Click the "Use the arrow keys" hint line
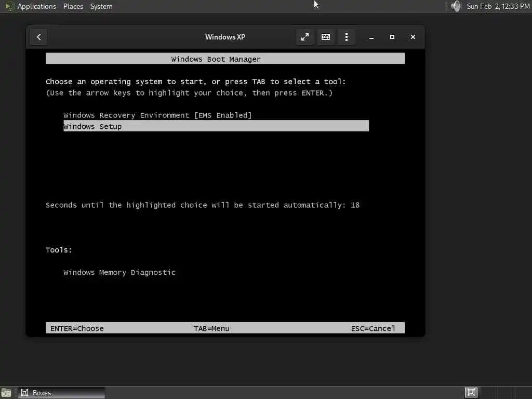Image resolution: width=532 pixels, height=399 pixels. 189,93
